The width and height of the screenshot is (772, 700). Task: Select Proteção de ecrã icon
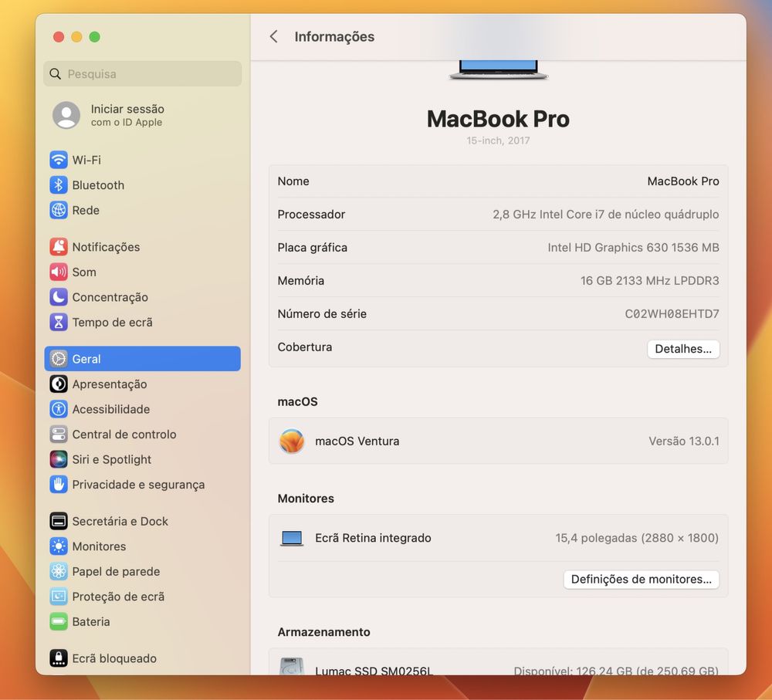point(59,596)
